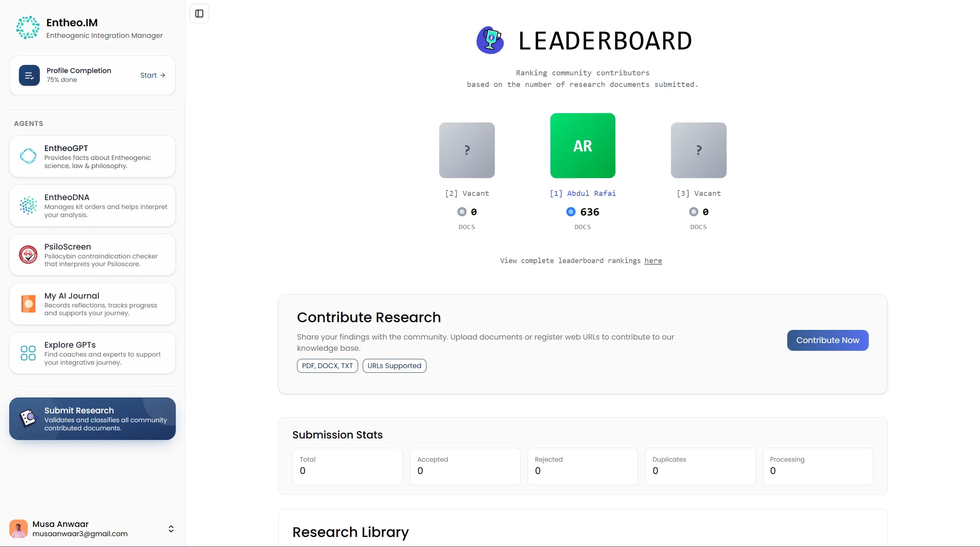
Task: Click Start arrow on Profile Completion
Action: tap(153, 75)
